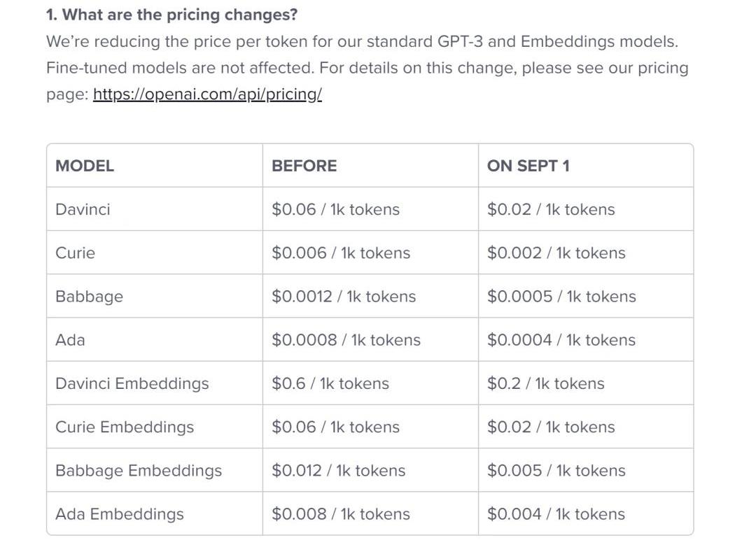The width and height of the screenshot is (756, 540).
Task: Click the Curie Embeddings row label
Action: click(x=125, y=427)
